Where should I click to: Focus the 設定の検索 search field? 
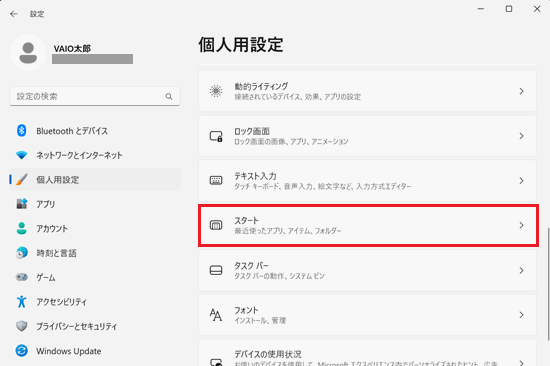95,96
